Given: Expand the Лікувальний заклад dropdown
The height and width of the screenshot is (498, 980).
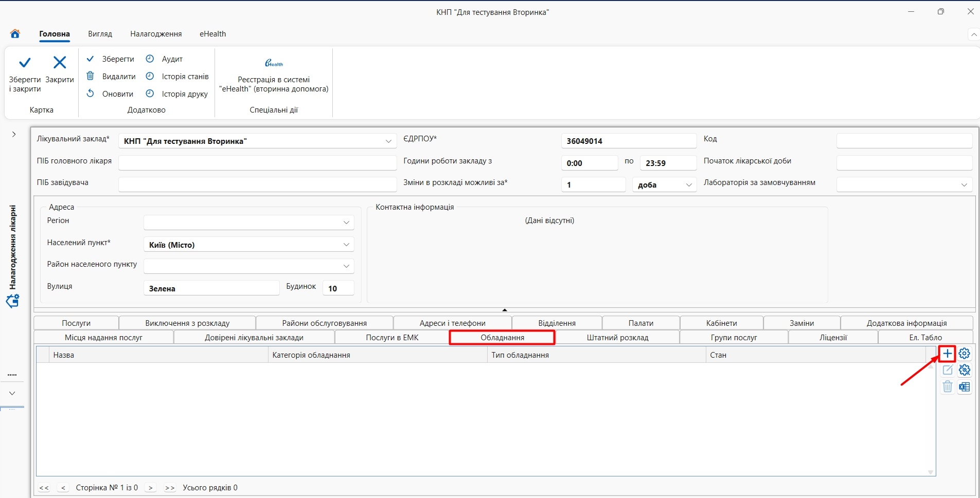Looking at the screenshot, I should pyautogui.click(x=388, y=141).
